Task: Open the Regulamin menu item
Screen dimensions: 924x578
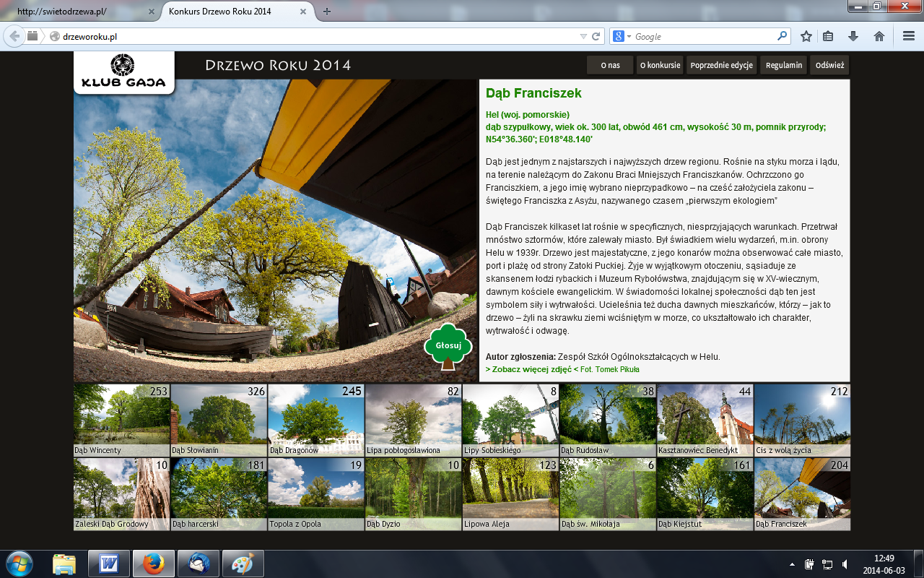Action: point(784,65)
